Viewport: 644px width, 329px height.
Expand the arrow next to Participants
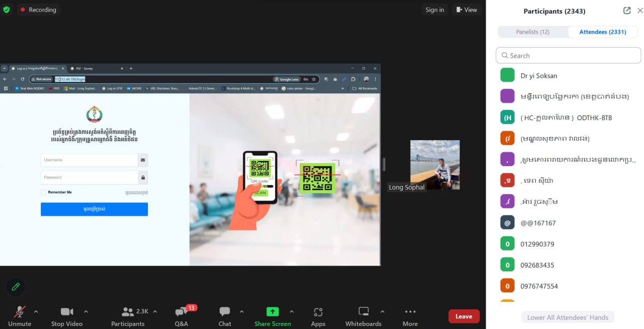pos(154,311)
